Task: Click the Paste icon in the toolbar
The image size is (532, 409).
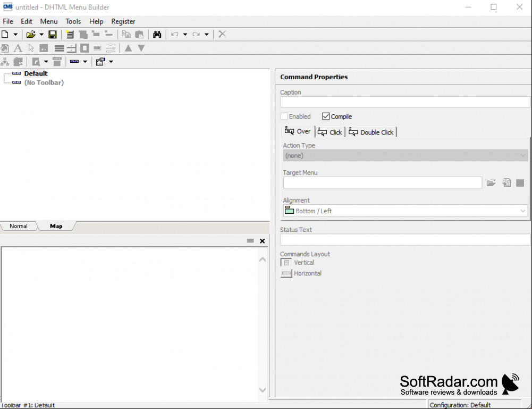Action: tap(139, 34)
